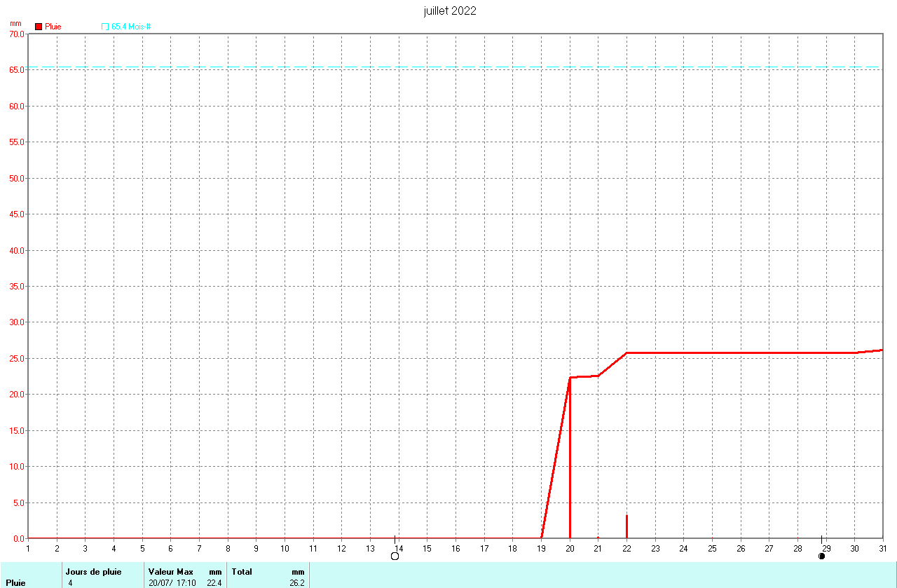897x588 pixels.
Task: Click the Pluie row label in the summary table
Action: [15, 582]
